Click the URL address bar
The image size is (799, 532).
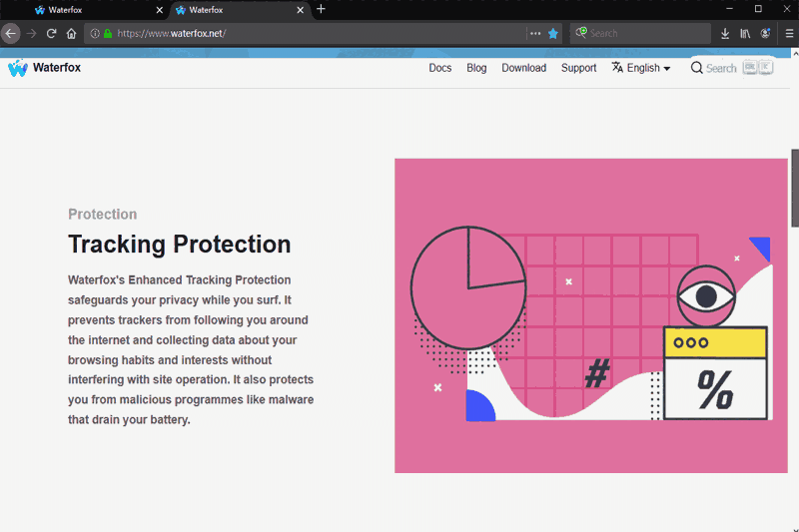coord(320,33)
